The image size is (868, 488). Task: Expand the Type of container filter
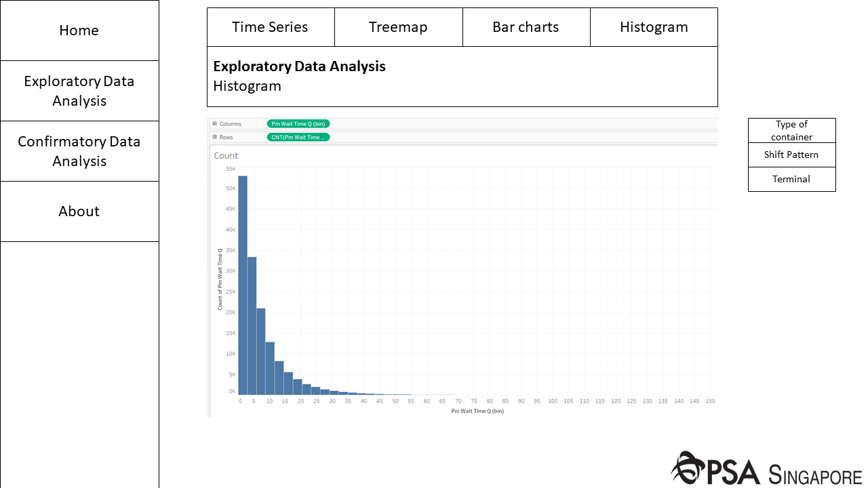(791, 130)
